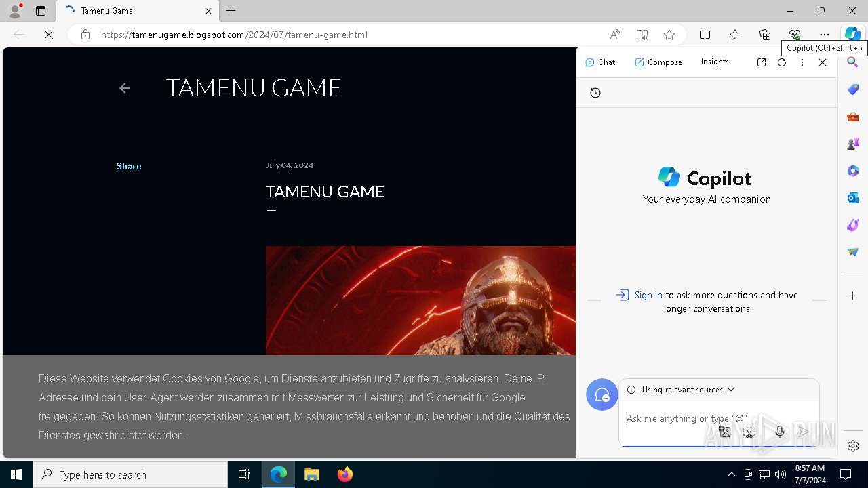Open Windows Start menu
868x488 pixels.
coord(16,474)
